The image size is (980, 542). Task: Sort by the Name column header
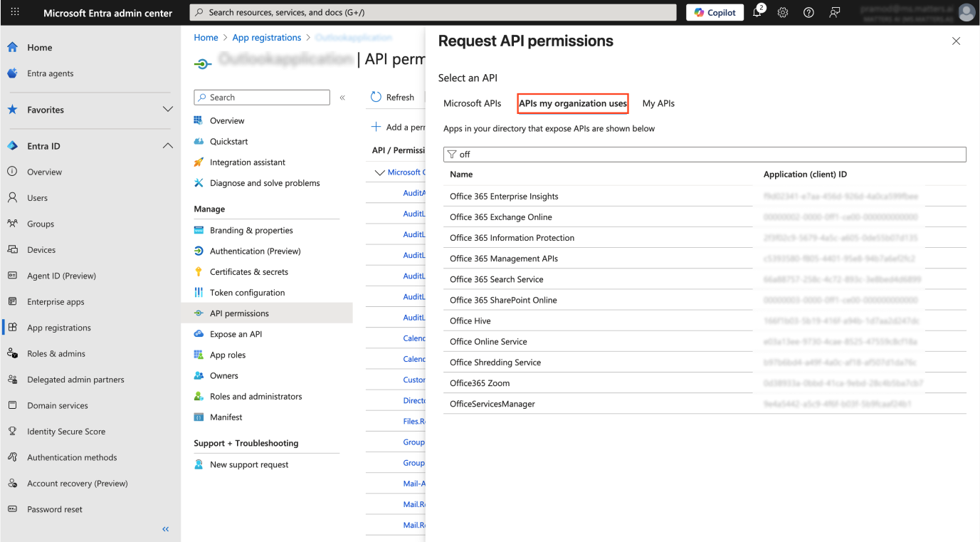pos(461,174)
